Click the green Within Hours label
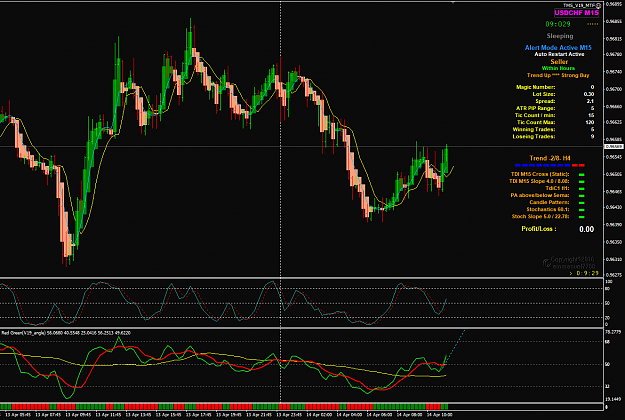Image resolution: width=625 pixels, height=420 pixels. pos(558,69)
